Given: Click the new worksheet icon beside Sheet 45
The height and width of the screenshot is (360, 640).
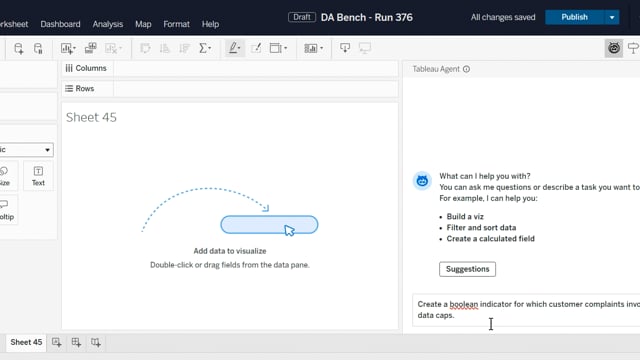Looking at the screenshot, I should coord(56,342).
